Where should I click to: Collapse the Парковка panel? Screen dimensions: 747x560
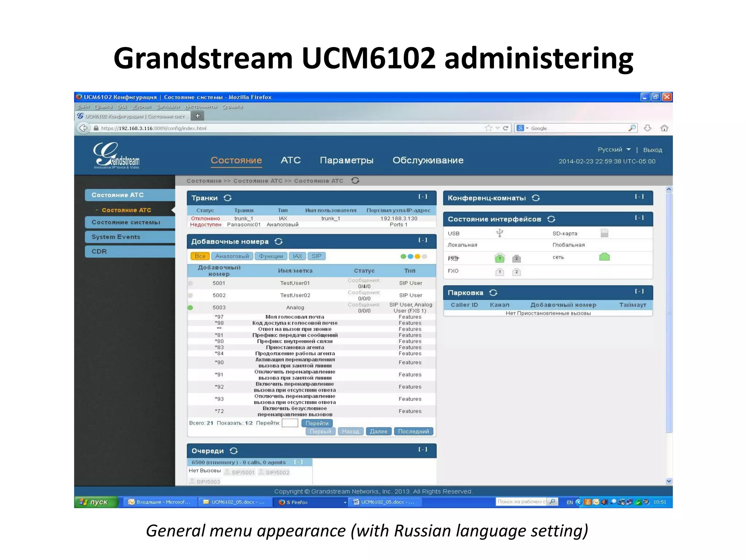point(639,291)
